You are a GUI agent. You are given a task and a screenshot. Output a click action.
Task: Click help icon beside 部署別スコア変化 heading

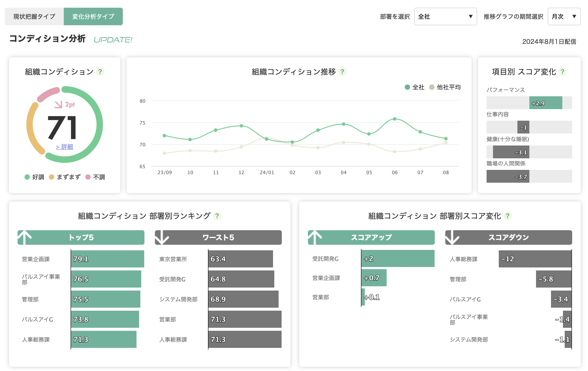pos(508,216)
